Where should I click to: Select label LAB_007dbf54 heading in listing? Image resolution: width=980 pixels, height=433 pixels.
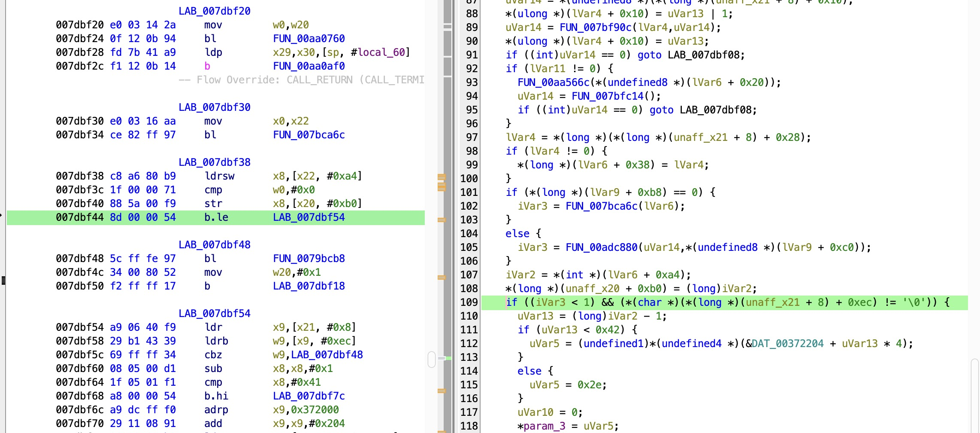click(x=215, y=313)
